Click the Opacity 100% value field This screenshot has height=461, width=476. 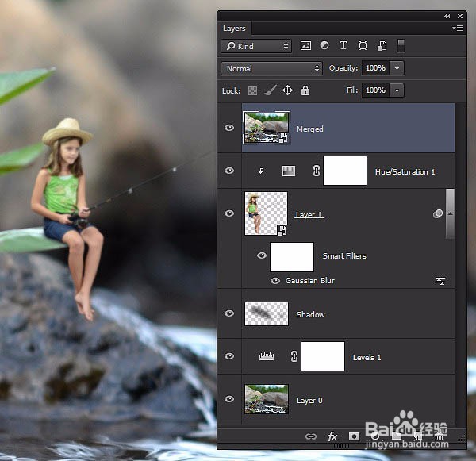[x=376, y=68]
